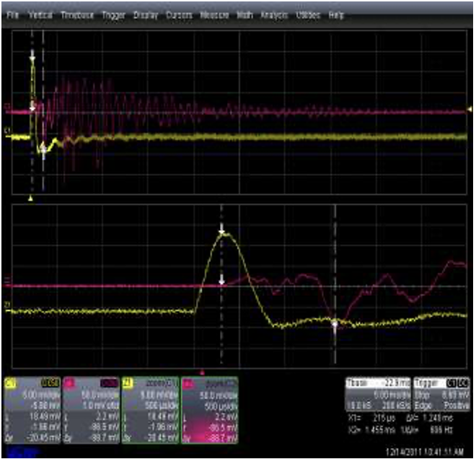Open the Utilities menu
Image resolution: width=476 pixels, height=459 pixels.
point(308,14)
